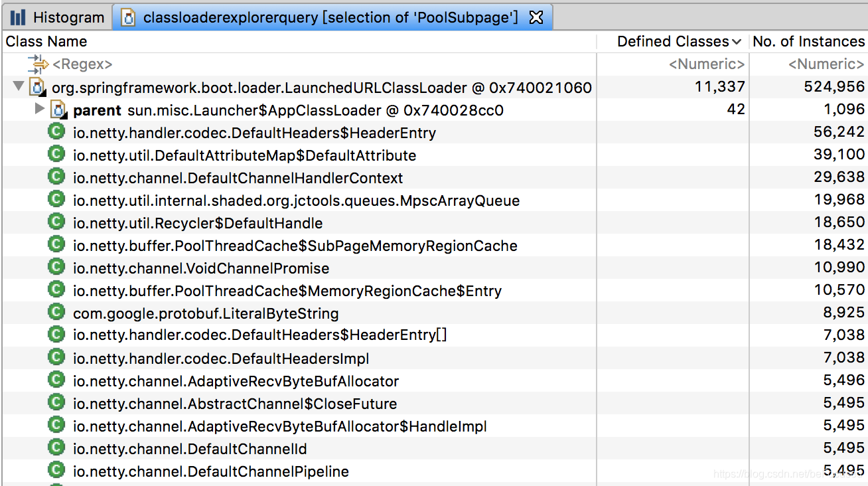Click No. of Instances Numeric filter field
The image size is (868, 486).
[x=826, y=64]
